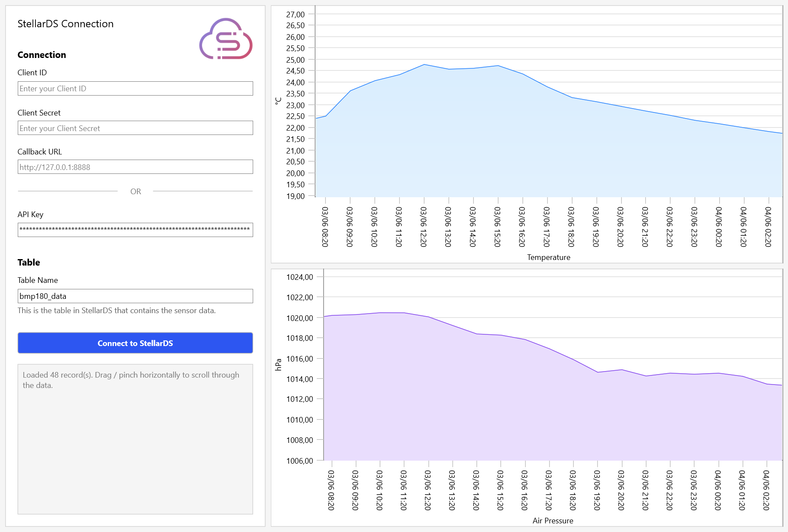Click 03/06 14:20 on pressure chart axis
The image size is (788, 532).
[x=476, y=490]
